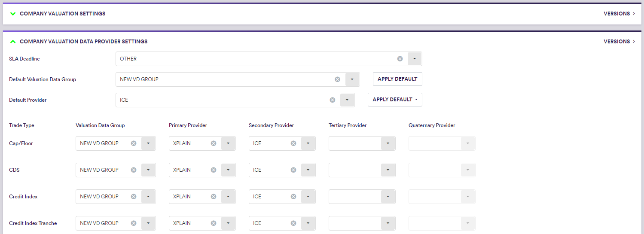Clear Cap/Floor Primary Provider XPLAIN
This screenshot has height=234, width=644.
pos(214,143)
